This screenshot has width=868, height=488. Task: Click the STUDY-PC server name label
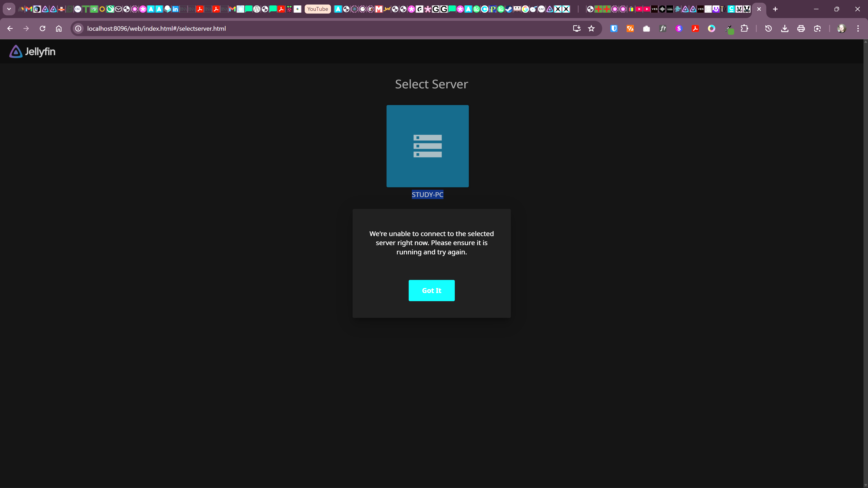coord(427,195)
